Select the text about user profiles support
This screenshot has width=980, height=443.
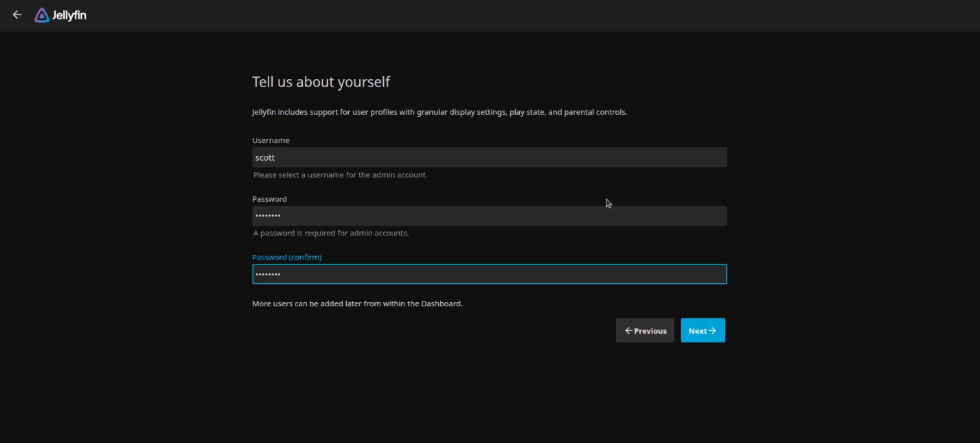(440, 112)
